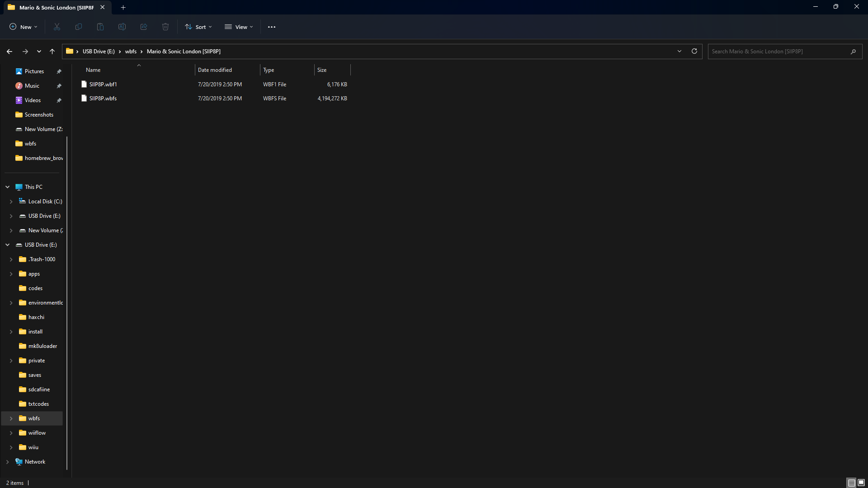Image resolution: width=868 pixels, height=488 pixels.
Task: Click the Delete trash icon
Action: [165, 27]
